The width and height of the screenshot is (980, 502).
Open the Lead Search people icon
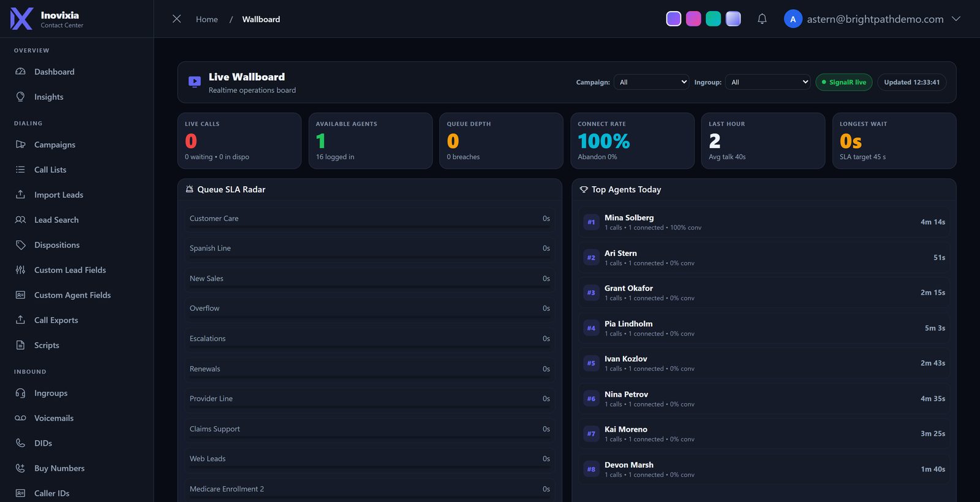tap(20, 220)
